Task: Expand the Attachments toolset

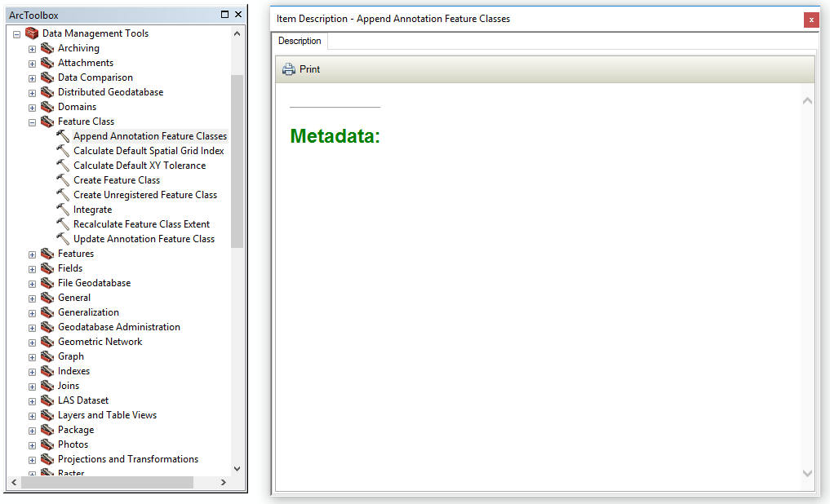Action: (x=33, y=64)
